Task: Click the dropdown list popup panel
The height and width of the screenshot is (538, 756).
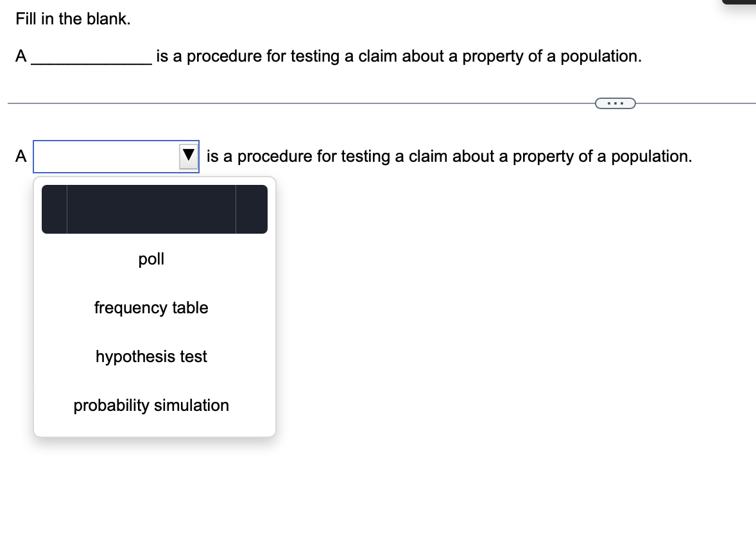Action: coord(154,306)
